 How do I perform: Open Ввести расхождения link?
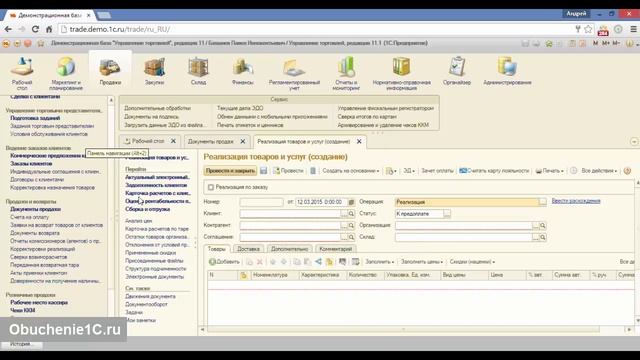[x=576, y=201]
